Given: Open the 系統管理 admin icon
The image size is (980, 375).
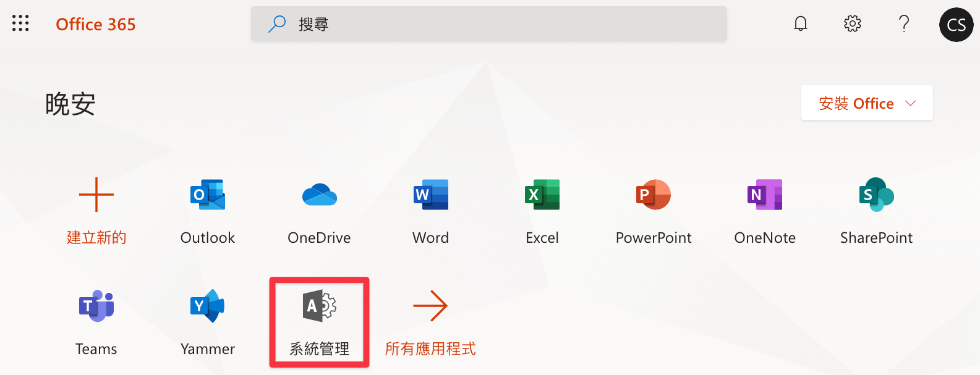Looking at the screenshot, I should coord(320,306).
